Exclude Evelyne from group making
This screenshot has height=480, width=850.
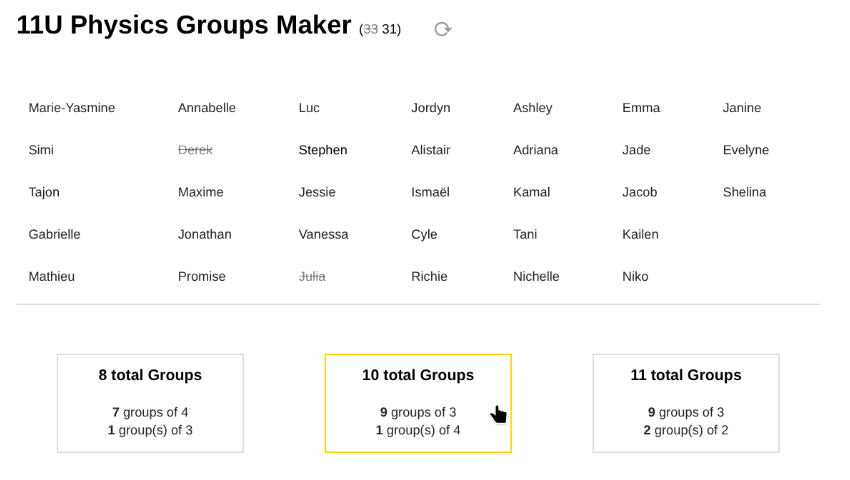point(746,150)
